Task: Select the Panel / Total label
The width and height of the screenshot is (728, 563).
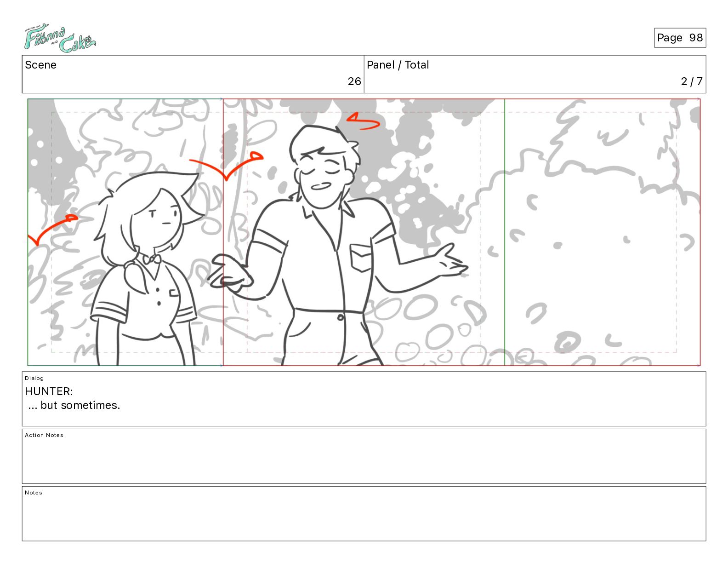Action: [x=398, y=65]
